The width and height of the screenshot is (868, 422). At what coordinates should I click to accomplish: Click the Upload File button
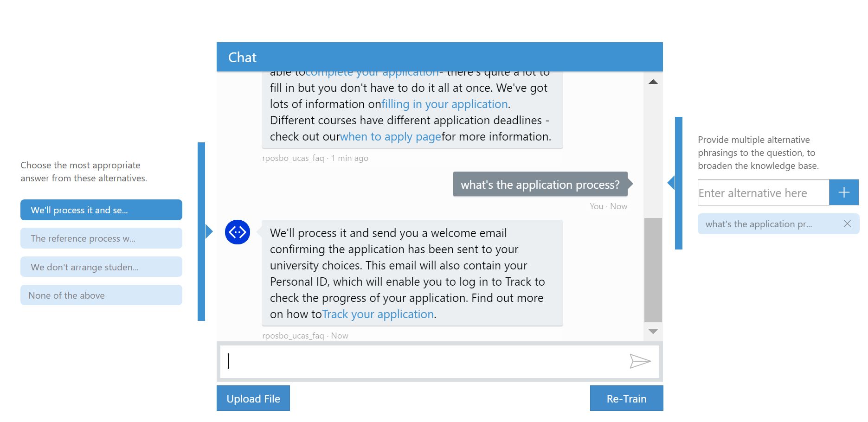click(x=253, y=398)
